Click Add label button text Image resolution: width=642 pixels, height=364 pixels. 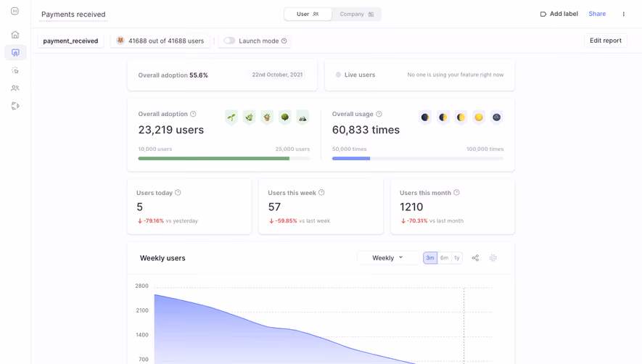coord(564,14)
